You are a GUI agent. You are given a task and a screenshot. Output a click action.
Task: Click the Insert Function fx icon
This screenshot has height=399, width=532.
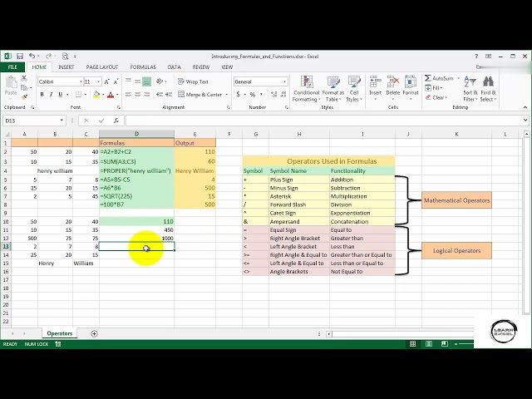(x=116, y=121)
